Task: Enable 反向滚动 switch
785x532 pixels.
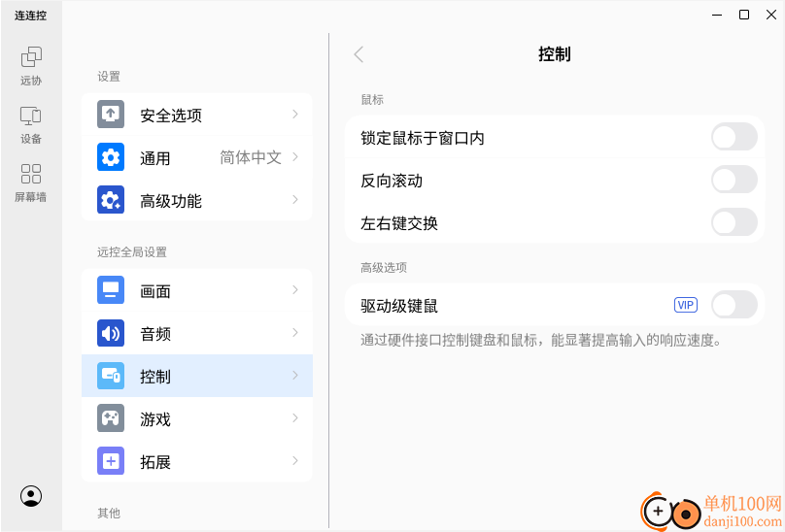Action: [x=734, y=180]
